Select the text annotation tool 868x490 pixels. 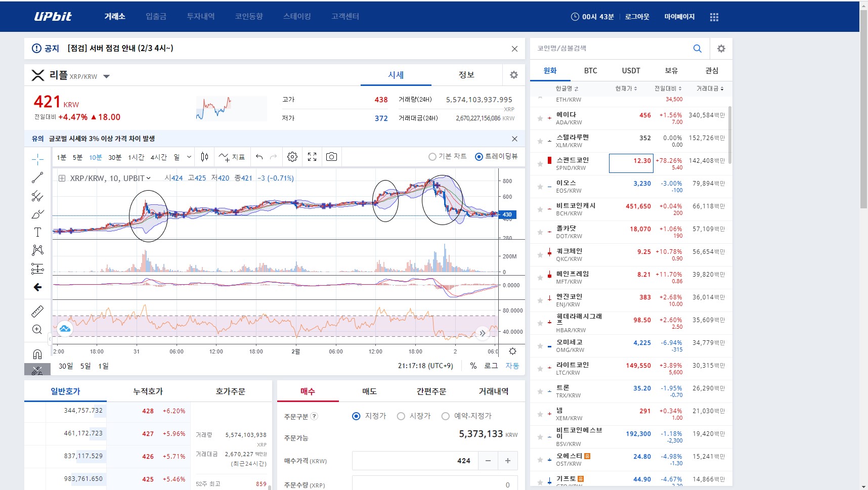[x=37, y=232]
